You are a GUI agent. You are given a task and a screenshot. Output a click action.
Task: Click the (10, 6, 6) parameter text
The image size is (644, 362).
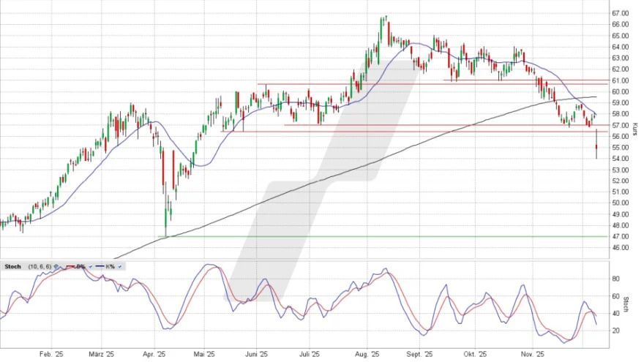(x=38, y=266)
